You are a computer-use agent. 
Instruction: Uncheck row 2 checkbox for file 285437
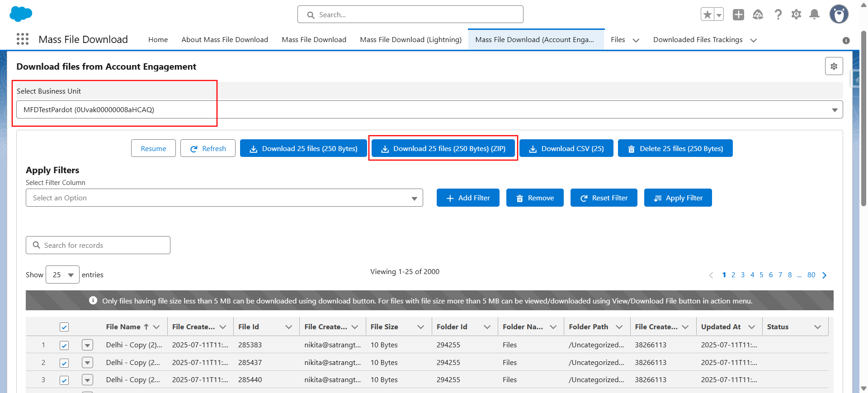(64, 363)
